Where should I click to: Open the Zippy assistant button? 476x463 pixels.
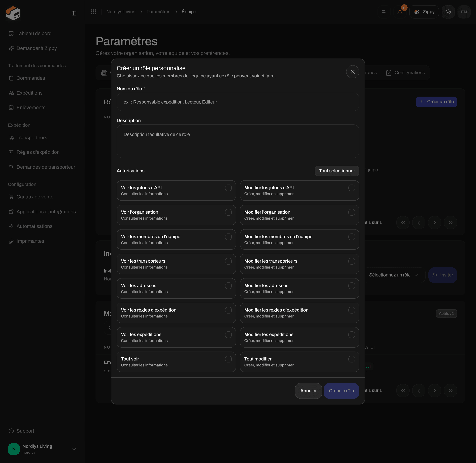click(x=424, y=12)
